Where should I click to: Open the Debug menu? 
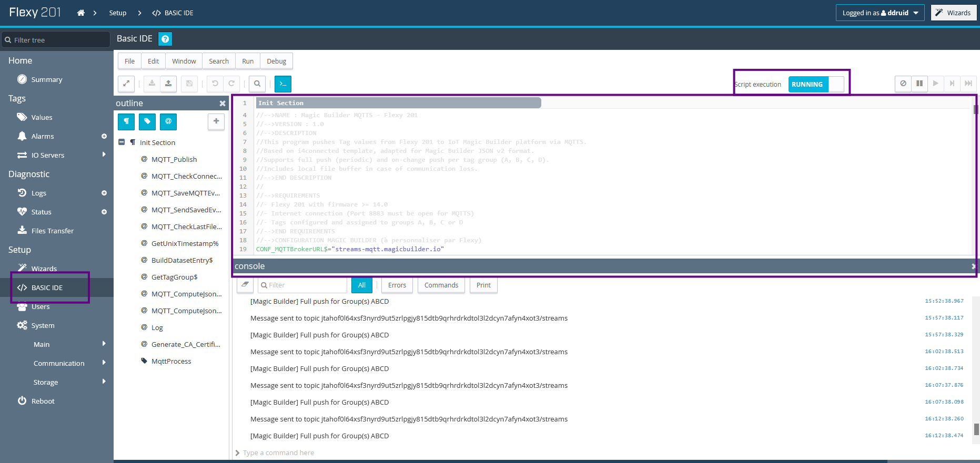(x=277, y=61)
